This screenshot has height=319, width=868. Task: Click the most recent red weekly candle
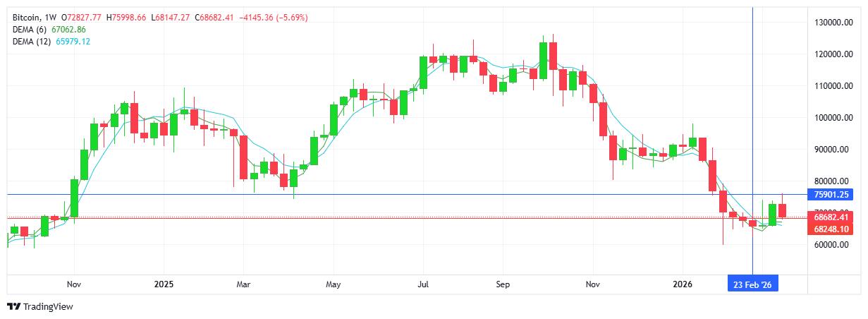[782, 210]
